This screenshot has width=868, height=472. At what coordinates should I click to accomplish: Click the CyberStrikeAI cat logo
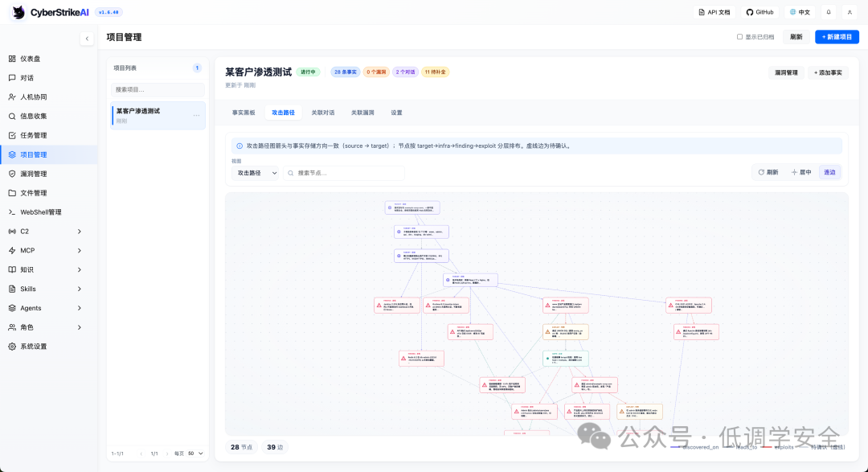18,12
